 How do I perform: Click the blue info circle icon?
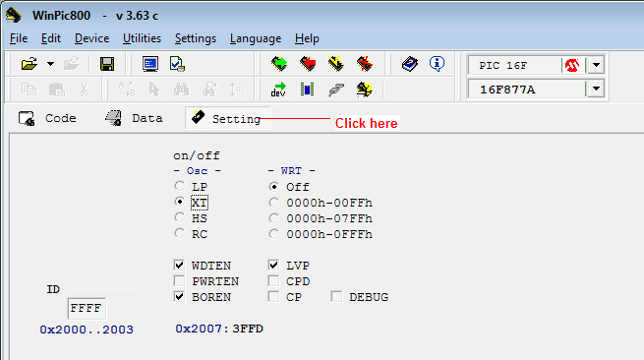pyautogui.click(x=437, y=64)
